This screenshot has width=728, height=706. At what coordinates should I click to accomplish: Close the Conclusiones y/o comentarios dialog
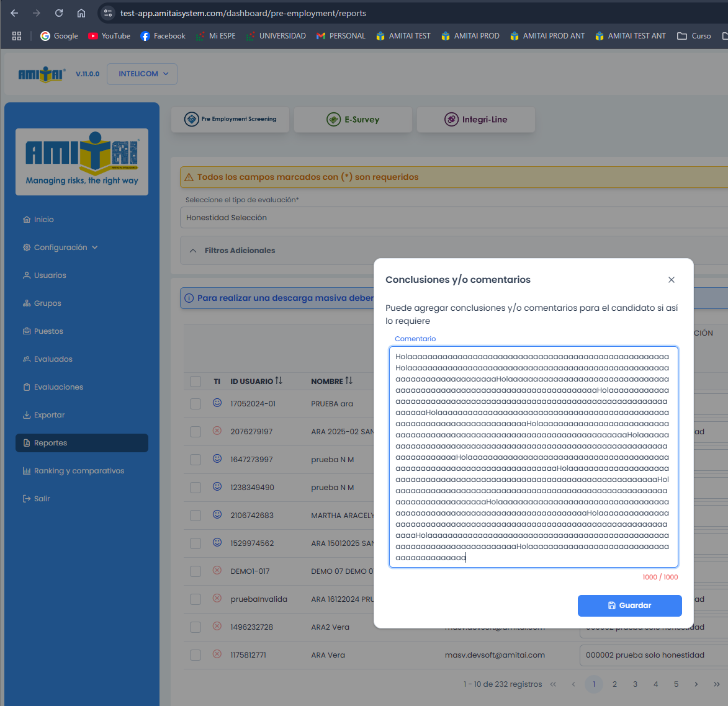click(x=671, y=280)
